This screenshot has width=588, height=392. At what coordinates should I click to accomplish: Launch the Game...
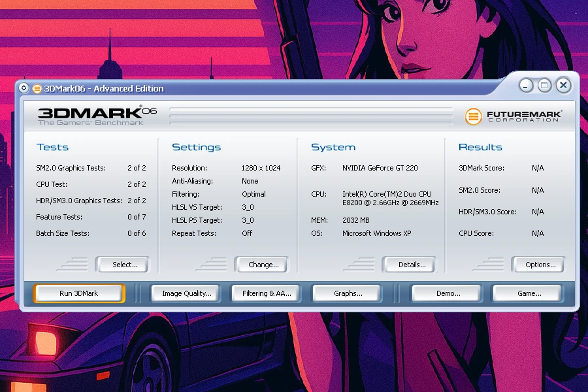tap(528, 293)
